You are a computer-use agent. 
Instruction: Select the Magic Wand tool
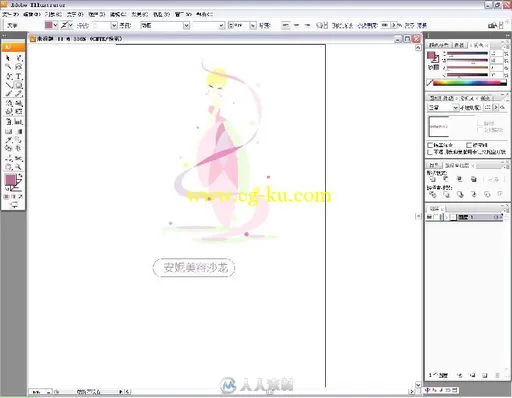click(x=8, y=67)
